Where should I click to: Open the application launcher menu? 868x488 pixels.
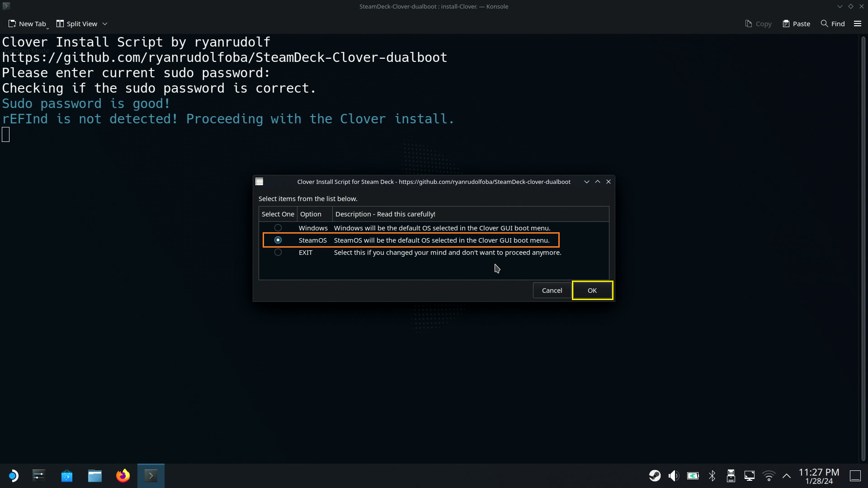tap(13, 476)
